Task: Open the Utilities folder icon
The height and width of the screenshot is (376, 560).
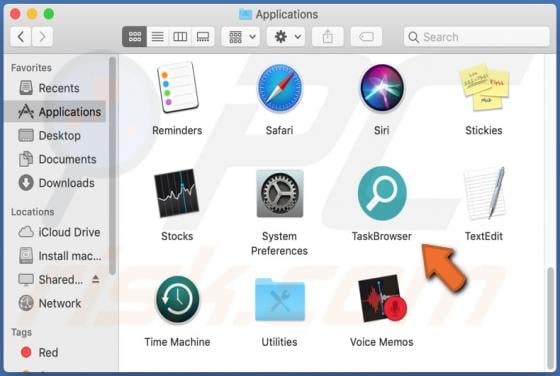Action: [280, 299]
